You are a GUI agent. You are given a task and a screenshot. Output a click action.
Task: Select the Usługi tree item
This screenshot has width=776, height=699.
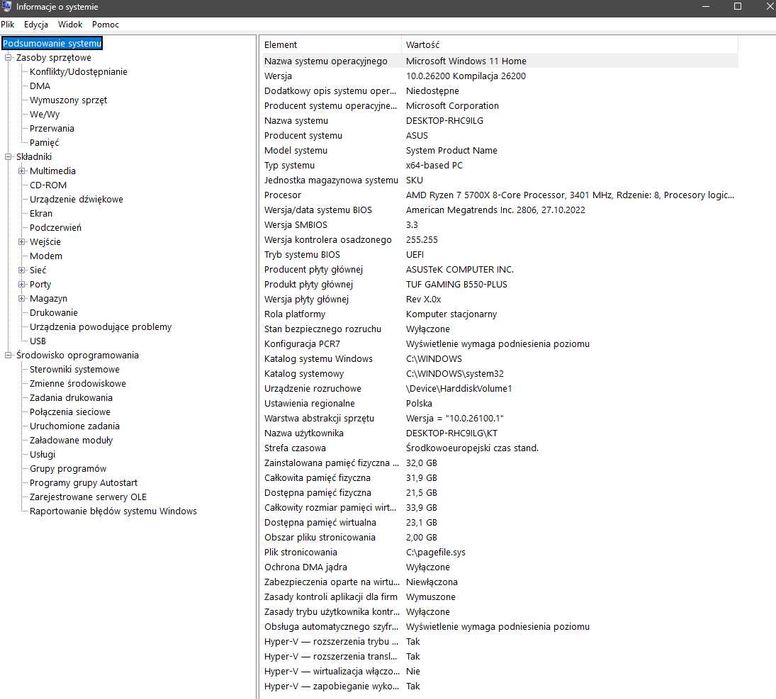[x=42, y=454]
